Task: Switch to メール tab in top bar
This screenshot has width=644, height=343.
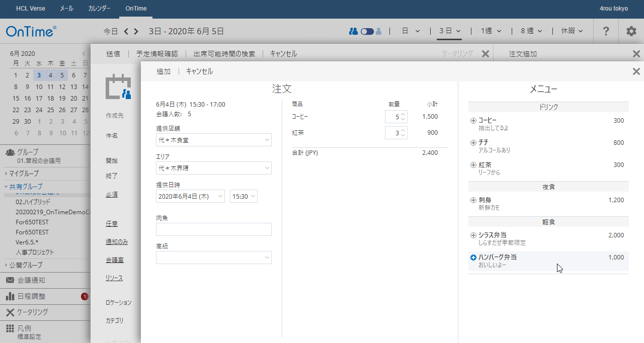Action: pyautogui.click(x=66, y=9)
